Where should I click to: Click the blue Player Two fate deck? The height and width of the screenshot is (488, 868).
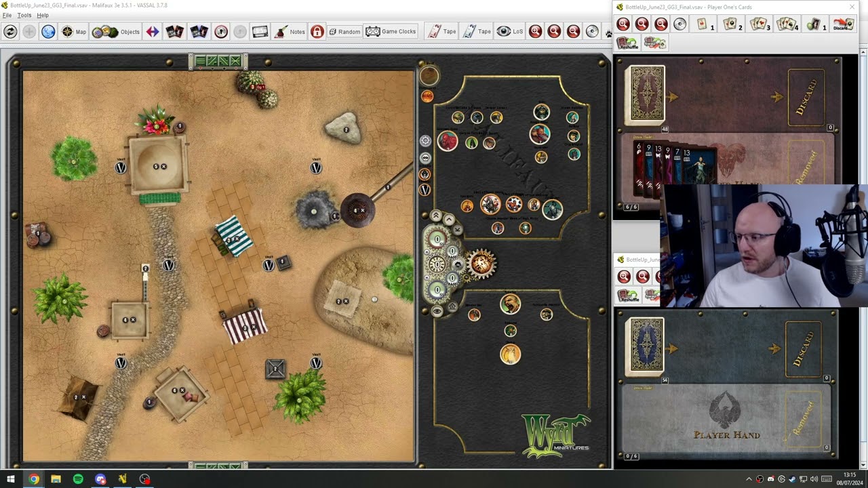click(x=645, y=347)
